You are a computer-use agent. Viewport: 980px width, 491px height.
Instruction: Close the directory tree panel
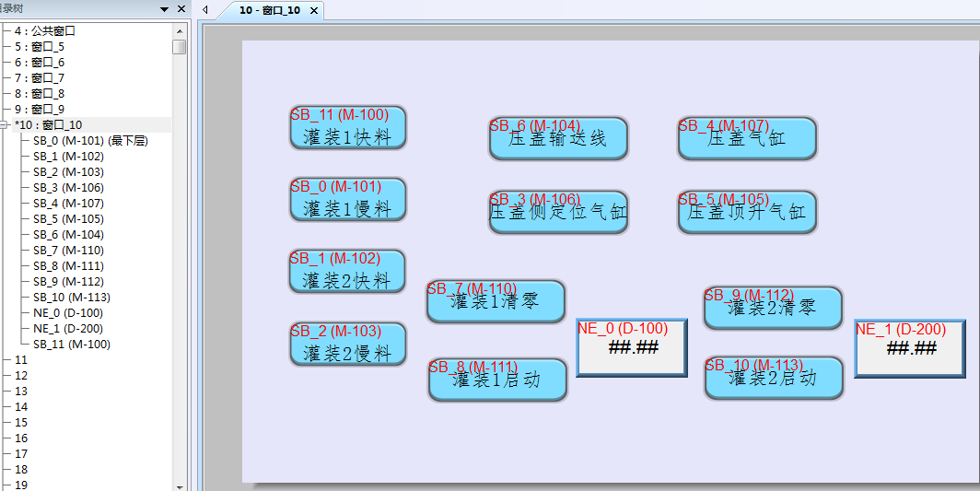coord(181,8)
